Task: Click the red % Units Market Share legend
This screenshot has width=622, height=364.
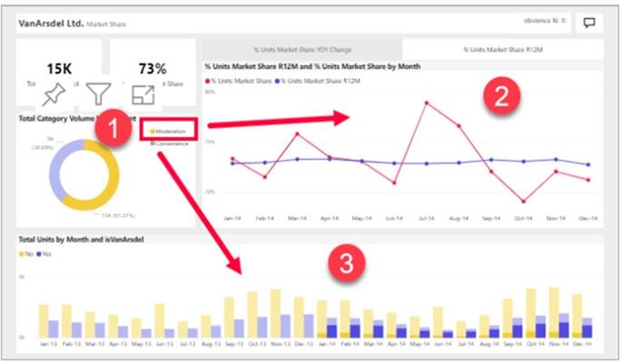Action: coord(238,81)
